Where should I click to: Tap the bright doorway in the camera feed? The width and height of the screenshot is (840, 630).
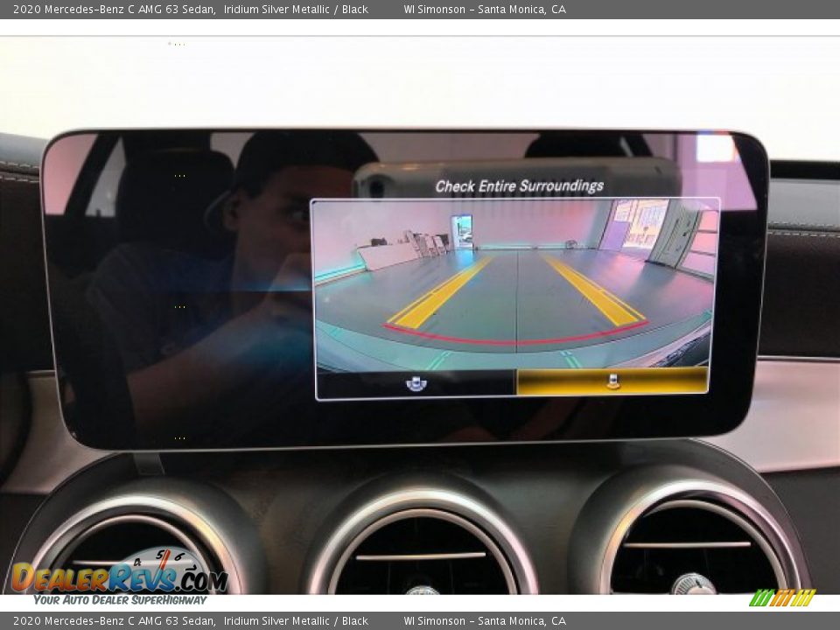[461, 231]
